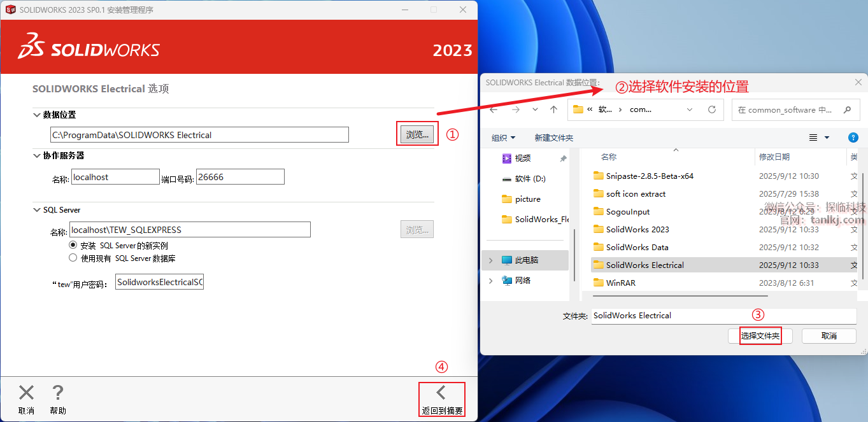
Task: Expand This PC tree node
Action: pyautogui.click(x=490, y=260)
